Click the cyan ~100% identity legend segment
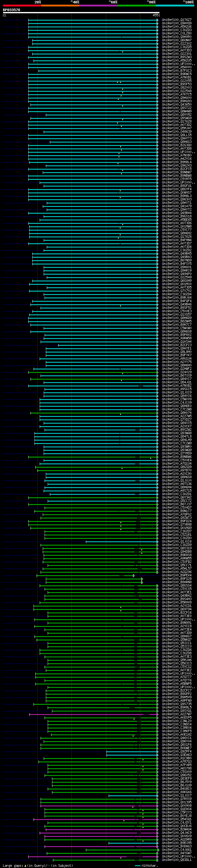Viewport: 197px width, 868px height. tap(175, 6)
